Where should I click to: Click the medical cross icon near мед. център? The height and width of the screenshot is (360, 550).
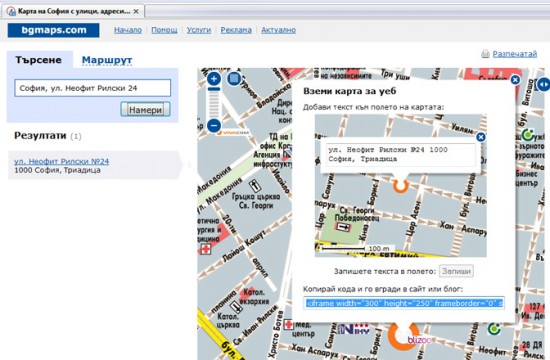pos(288,324)
